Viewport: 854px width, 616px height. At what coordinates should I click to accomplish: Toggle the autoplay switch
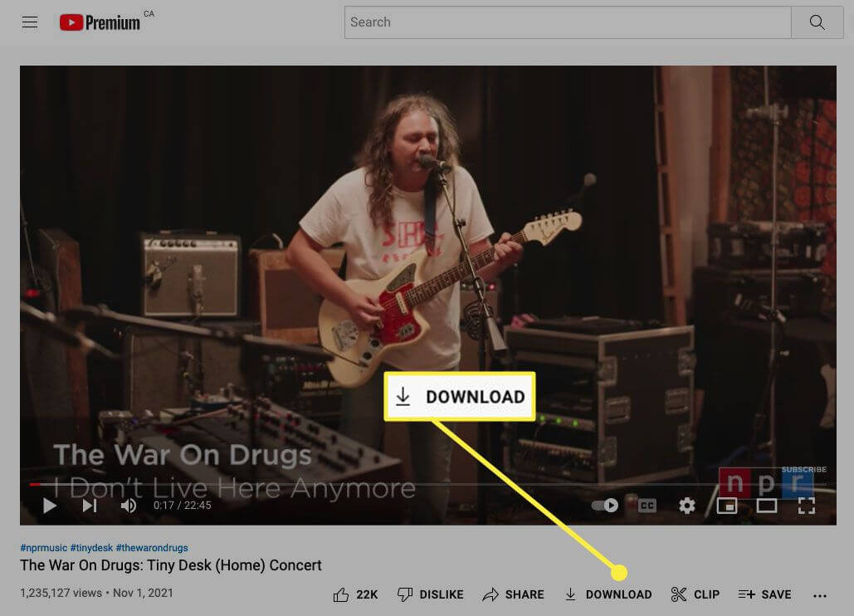coord(605,506)
